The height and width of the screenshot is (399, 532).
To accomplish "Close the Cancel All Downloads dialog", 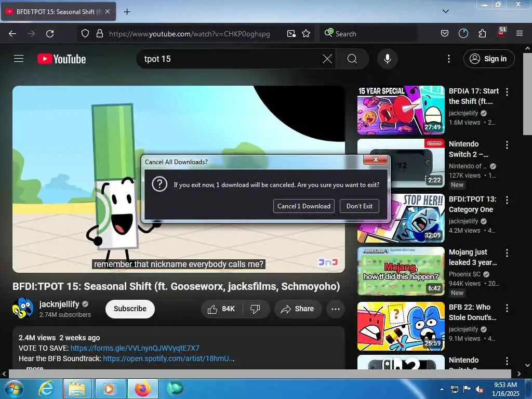I will tap(375, 159).
